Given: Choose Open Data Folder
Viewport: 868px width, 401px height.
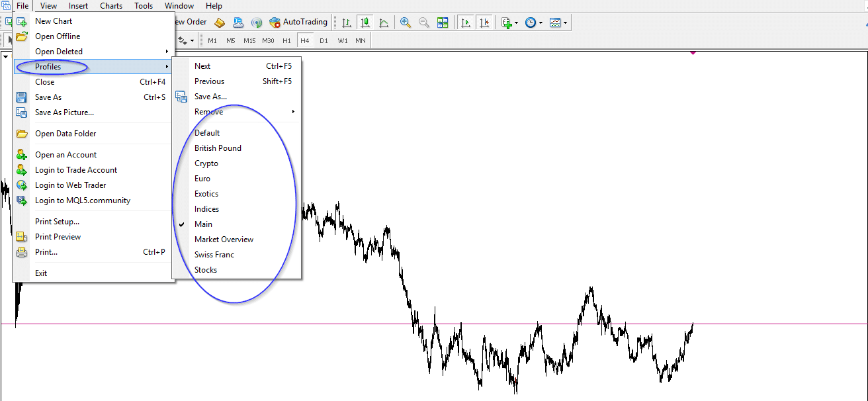Looking at the screenshot, I should [93, 134].
